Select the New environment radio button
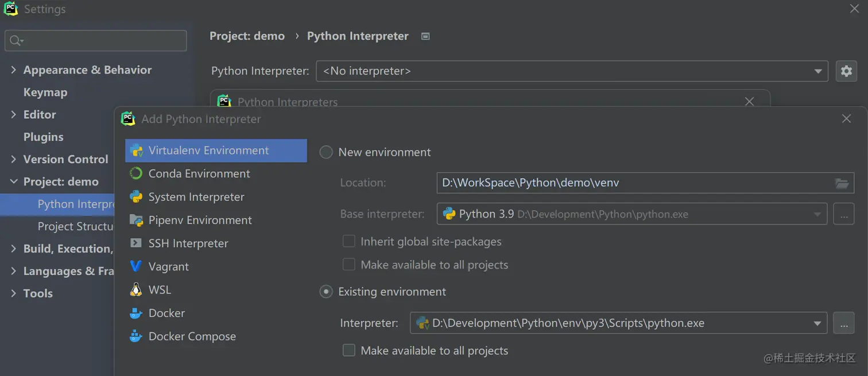The width and height of the screenshot is (868, 376). click(326, 152)
